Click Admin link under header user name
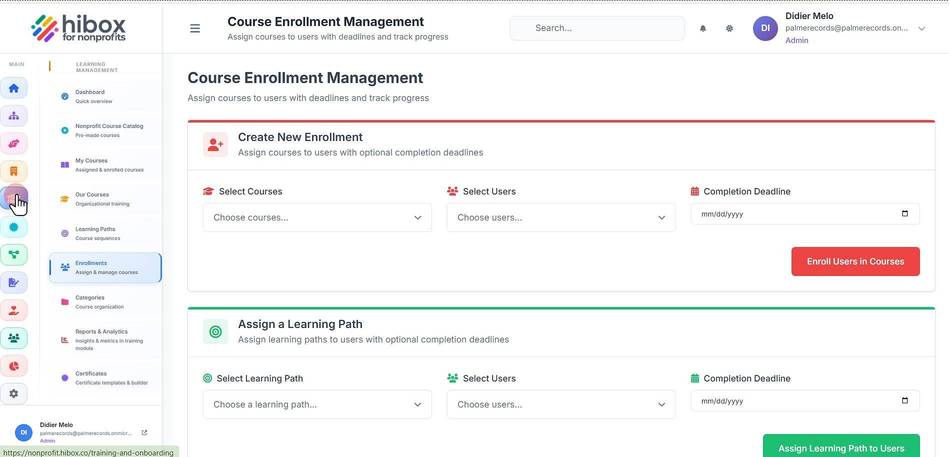Image resolution: width=949 pixels, height=457 pixels. [x=796, y=41]
